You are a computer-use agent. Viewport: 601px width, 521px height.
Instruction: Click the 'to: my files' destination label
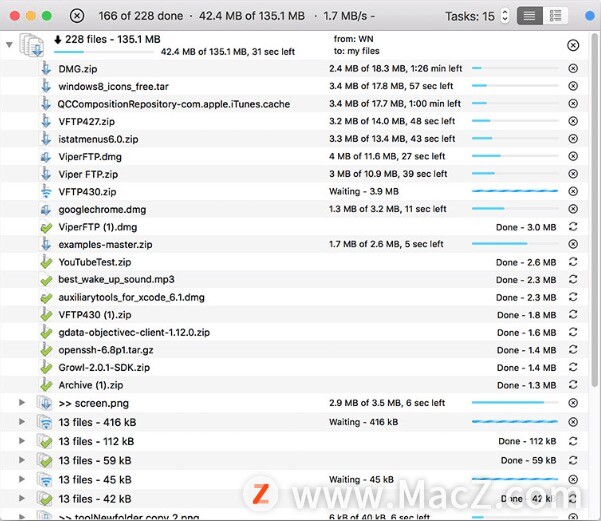point(356,51)
